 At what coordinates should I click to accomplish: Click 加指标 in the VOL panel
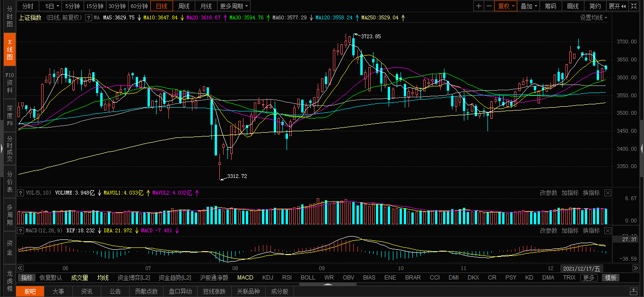(x=570, y=193)
